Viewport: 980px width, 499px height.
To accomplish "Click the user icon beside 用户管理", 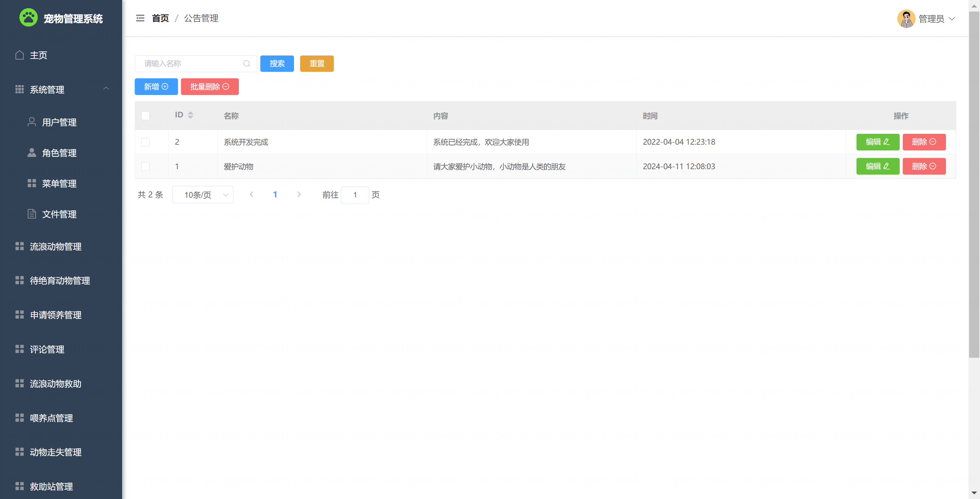I will 32,122.
